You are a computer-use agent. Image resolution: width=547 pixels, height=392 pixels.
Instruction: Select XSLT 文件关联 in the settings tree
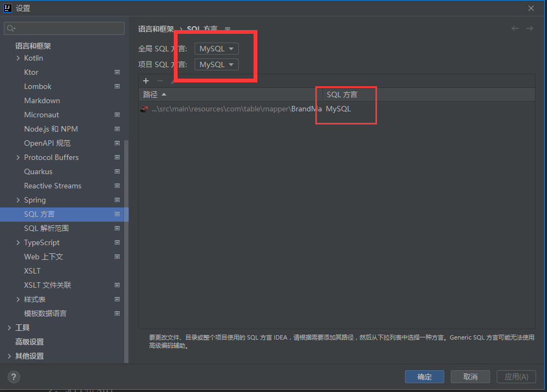[48, 285]
